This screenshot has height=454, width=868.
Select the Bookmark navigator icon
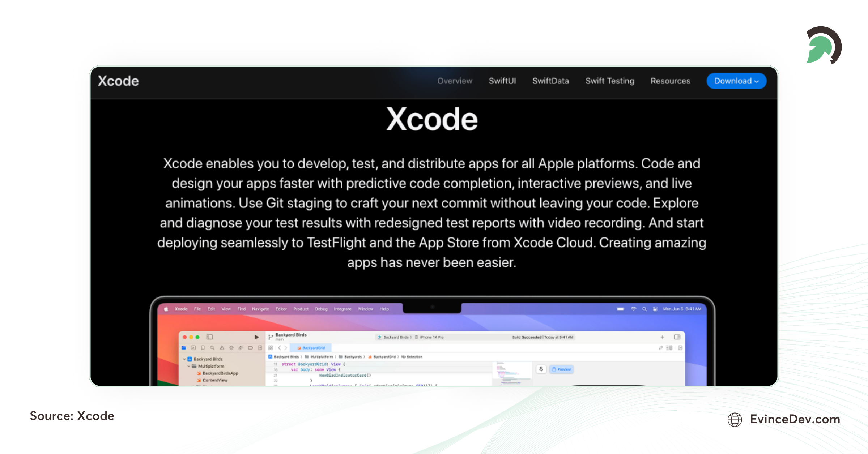point(203,348)
